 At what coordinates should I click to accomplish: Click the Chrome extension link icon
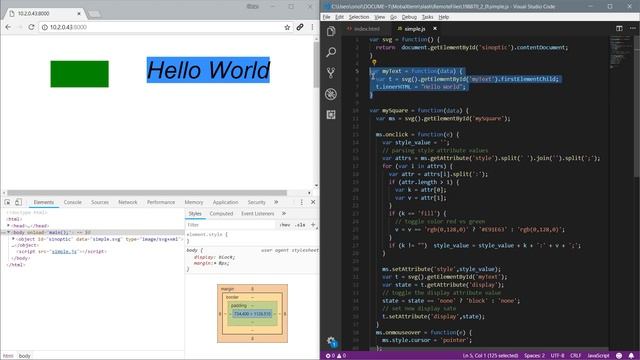point(300,27)
